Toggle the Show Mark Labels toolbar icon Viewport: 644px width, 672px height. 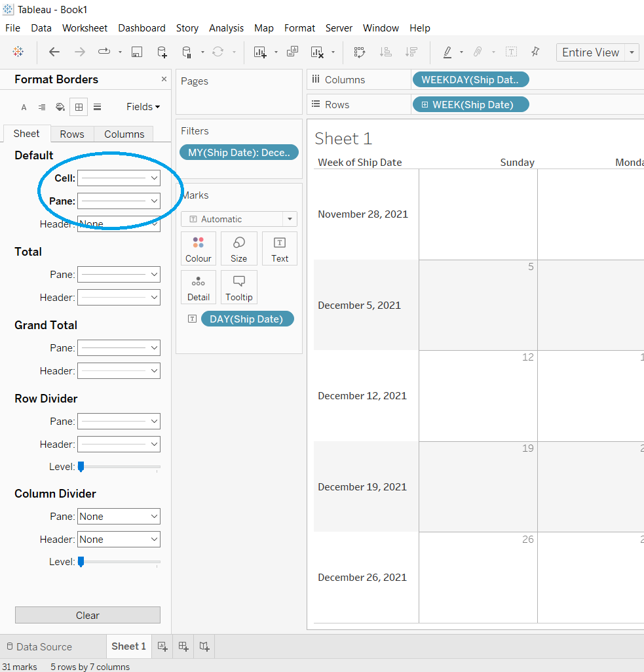(511, 51)
